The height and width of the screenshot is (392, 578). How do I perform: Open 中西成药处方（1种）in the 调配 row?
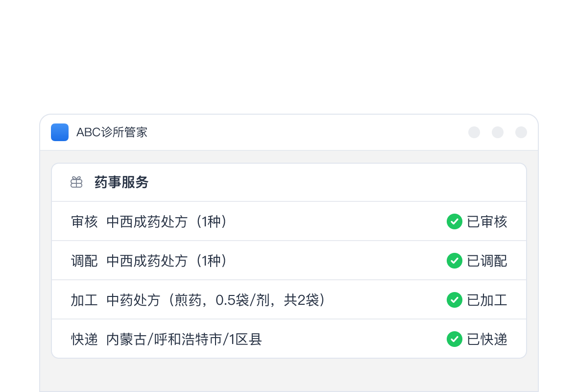(x=167, y=261)
